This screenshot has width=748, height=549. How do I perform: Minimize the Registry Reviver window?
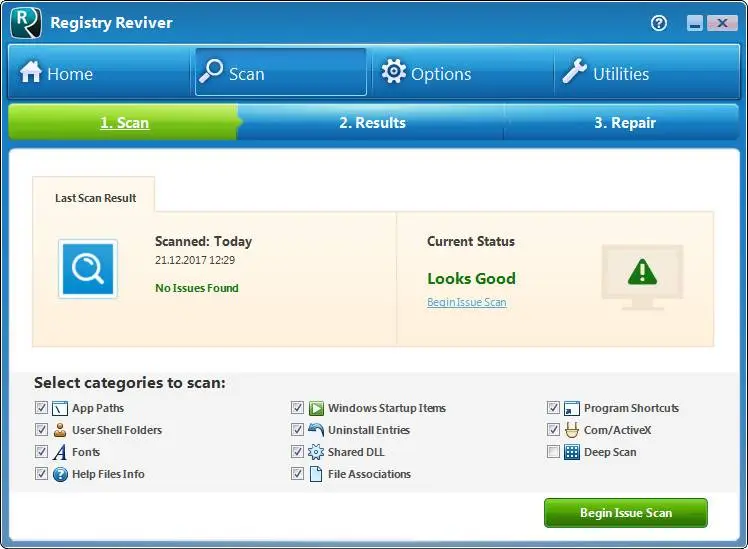pyautogui.click(x=695, y=23)
